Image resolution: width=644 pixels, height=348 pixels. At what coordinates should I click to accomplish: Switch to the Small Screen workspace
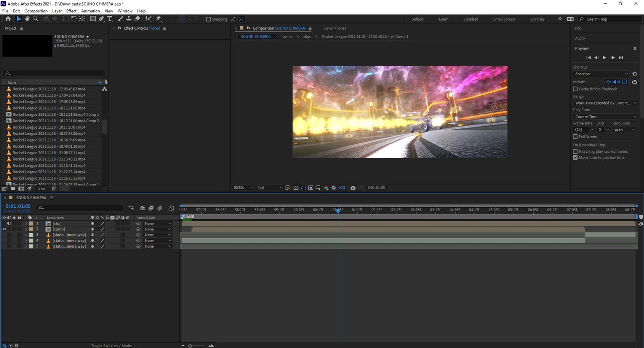click(504, 19)
